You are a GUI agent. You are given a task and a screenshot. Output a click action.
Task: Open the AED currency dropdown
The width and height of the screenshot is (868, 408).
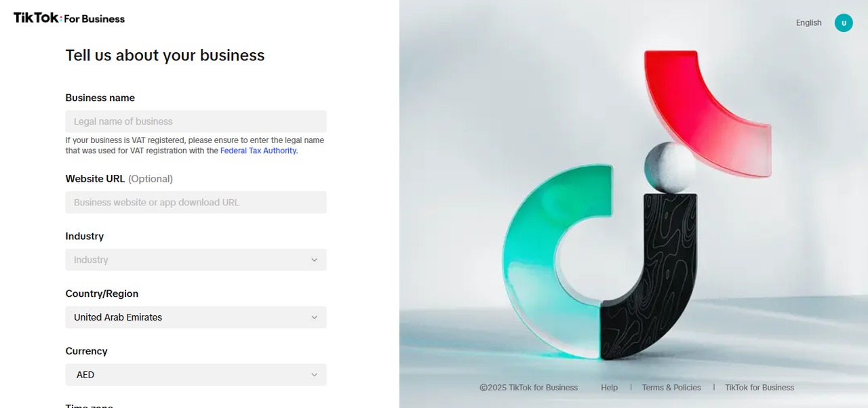coord(196,375)
